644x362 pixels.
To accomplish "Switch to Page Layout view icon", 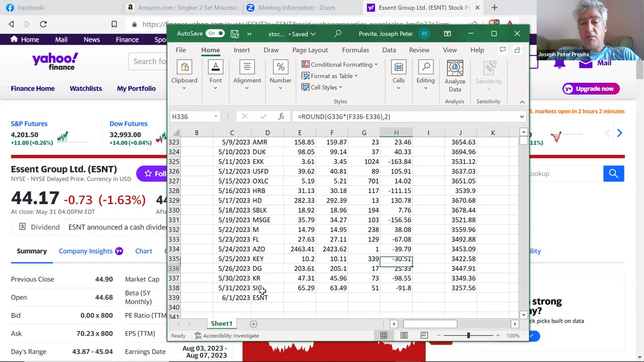I will 404,335.
